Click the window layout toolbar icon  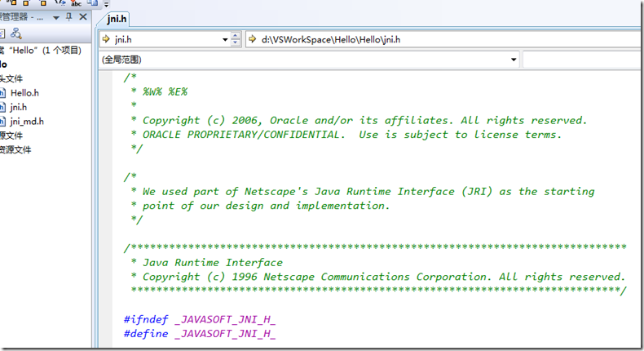[x=92, y=2]
